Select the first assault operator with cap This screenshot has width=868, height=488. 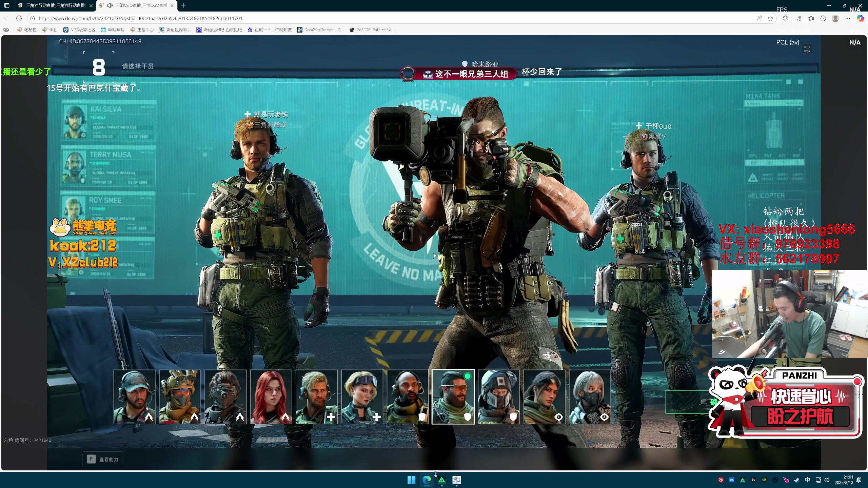point(134,397)
